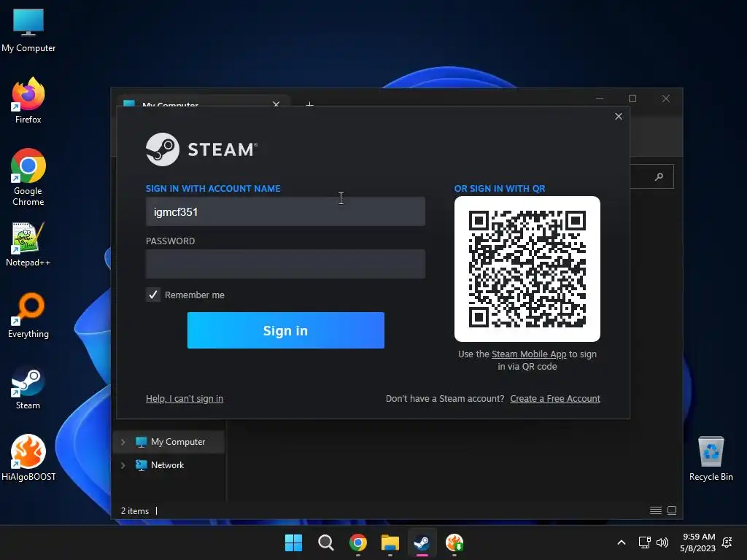
Task: Close the File Explorer window
Action: point(666,98)
